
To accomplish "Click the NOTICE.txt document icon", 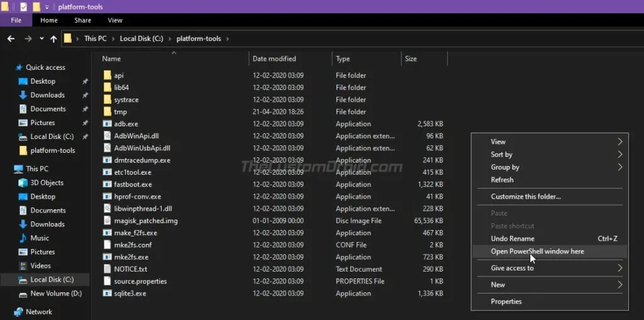I will click(107, 270).
